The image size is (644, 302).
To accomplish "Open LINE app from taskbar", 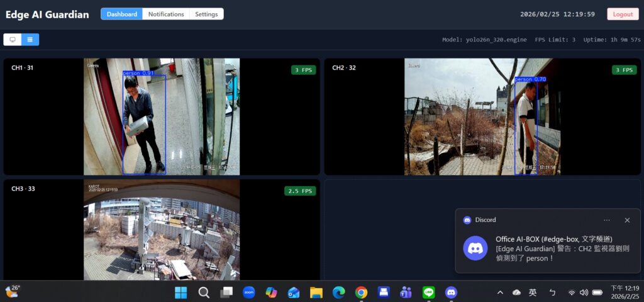I will pyautogui.click(x=428, y=292).
